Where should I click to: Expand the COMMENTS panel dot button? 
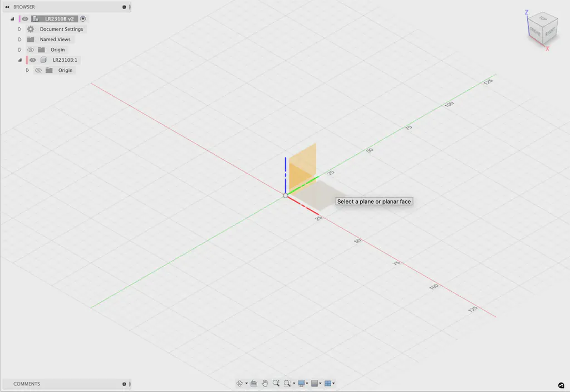tap(124, 384)
